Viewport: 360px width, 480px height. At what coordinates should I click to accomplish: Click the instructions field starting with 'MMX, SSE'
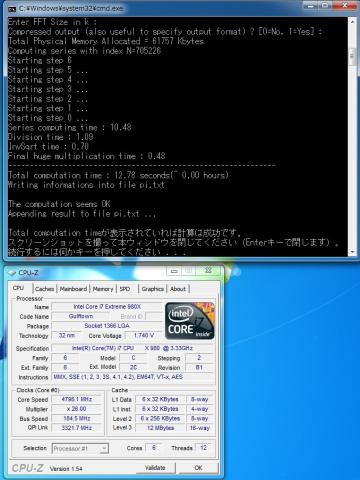(133, 377)
